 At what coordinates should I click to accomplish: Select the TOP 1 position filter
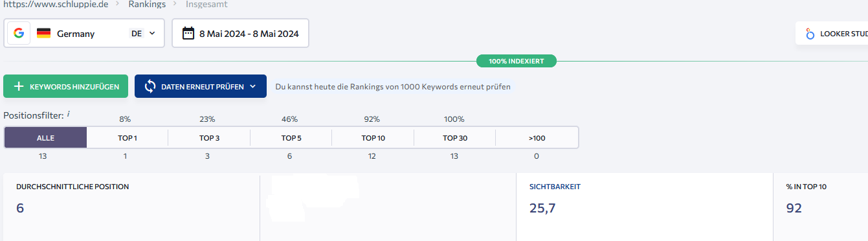128,137
